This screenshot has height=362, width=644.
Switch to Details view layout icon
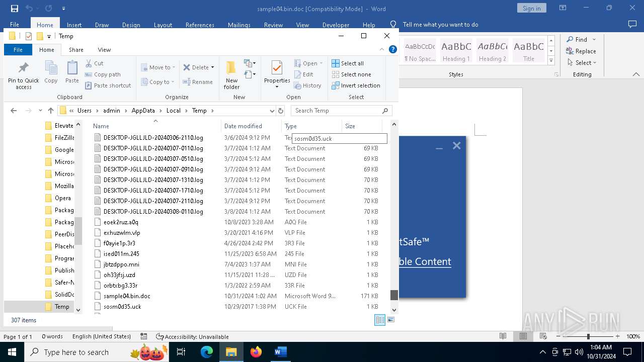[380, 320]
